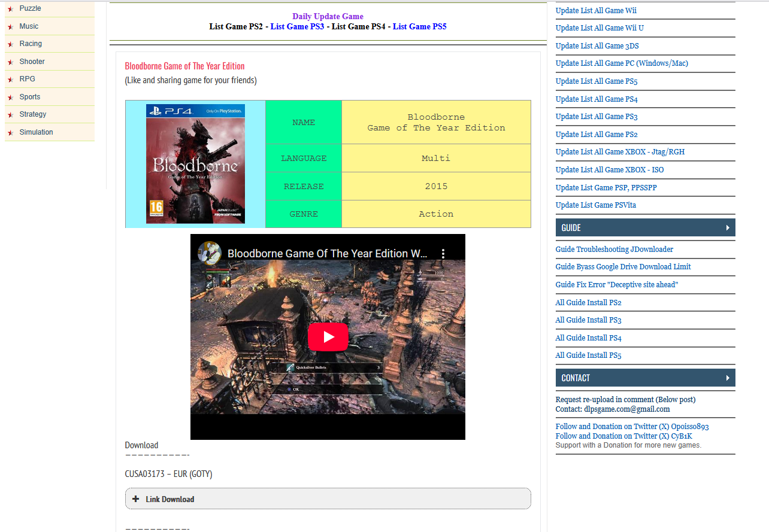Viewport: 769px width, 532px height.
Task: Open the Puzzle category
Action: (30, 8)
